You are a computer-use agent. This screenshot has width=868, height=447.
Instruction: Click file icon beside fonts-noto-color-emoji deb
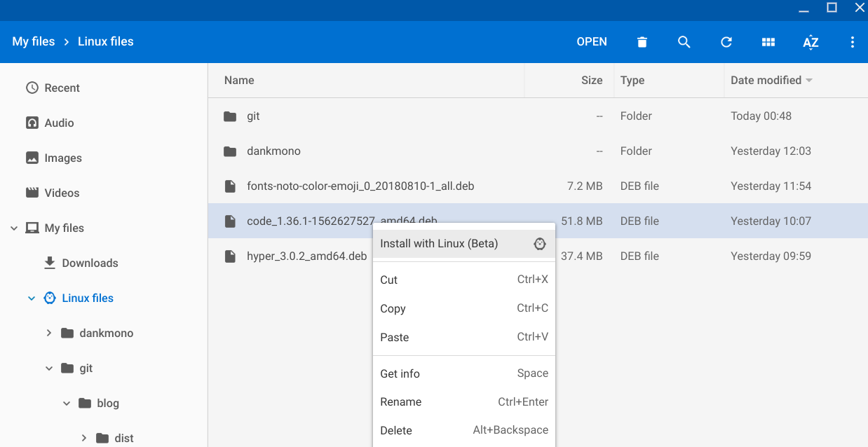point(230,186)
